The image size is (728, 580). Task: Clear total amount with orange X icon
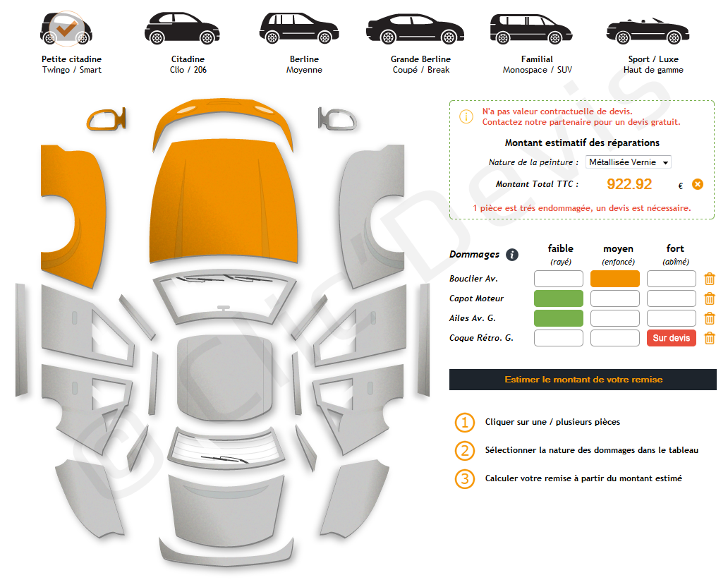[698, 184]
